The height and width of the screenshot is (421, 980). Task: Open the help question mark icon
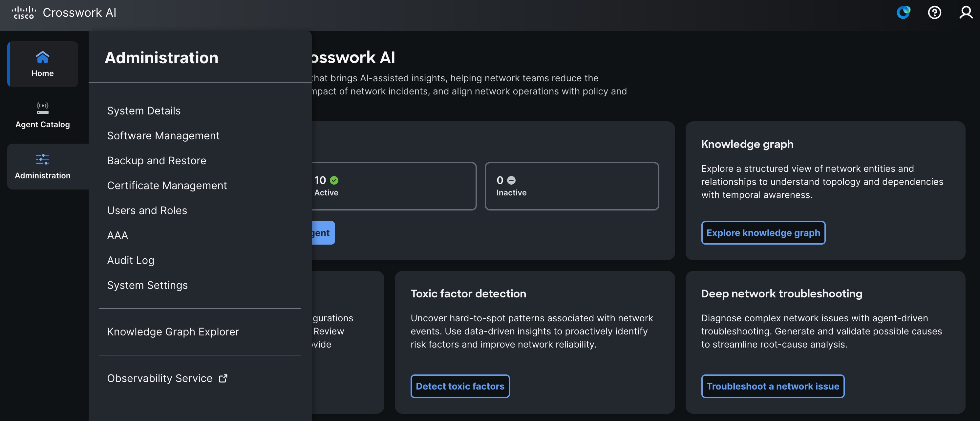click(934, 12)
